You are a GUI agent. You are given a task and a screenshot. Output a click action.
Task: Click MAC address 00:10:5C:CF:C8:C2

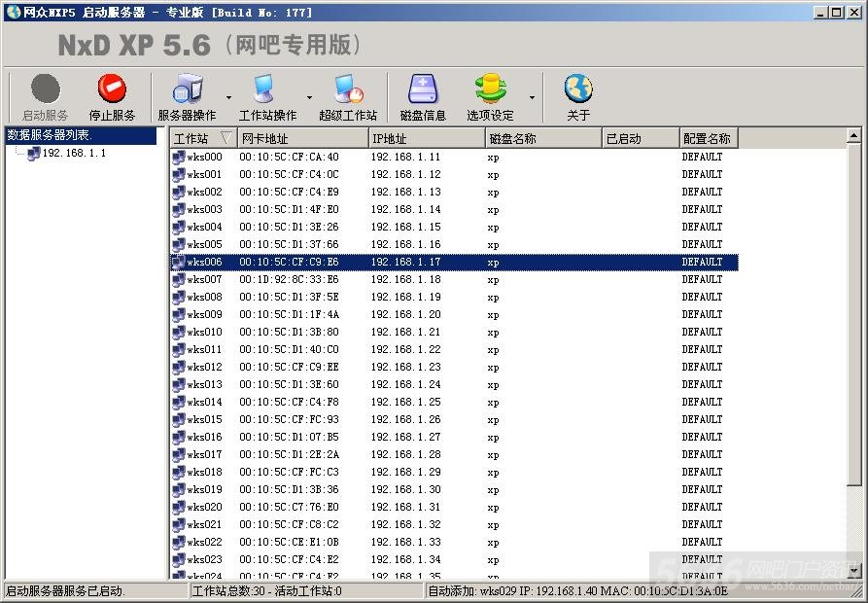coord(289,524)
